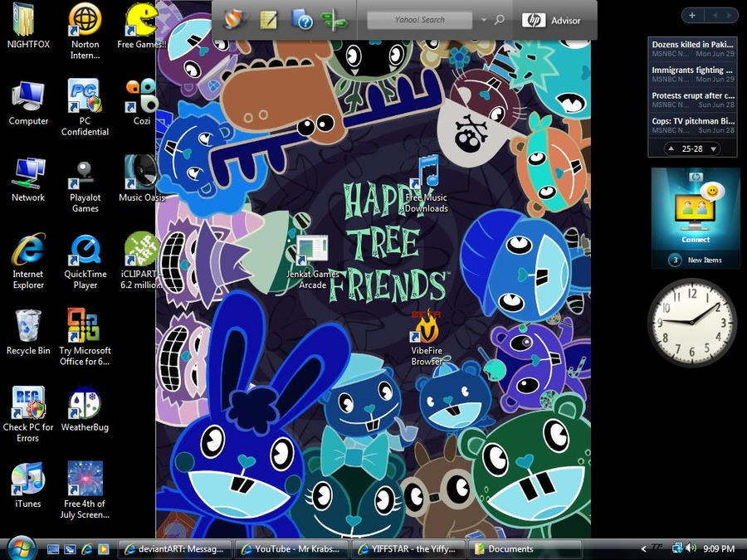Click into the Yahoo! Search field

tap(420, 20)
